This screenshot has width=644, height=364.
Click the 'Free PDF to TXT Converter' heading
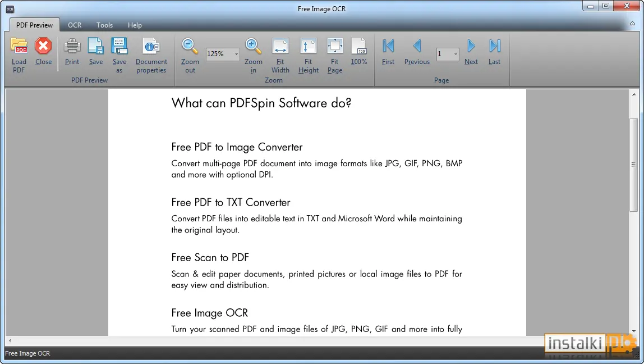click(231, 202)
